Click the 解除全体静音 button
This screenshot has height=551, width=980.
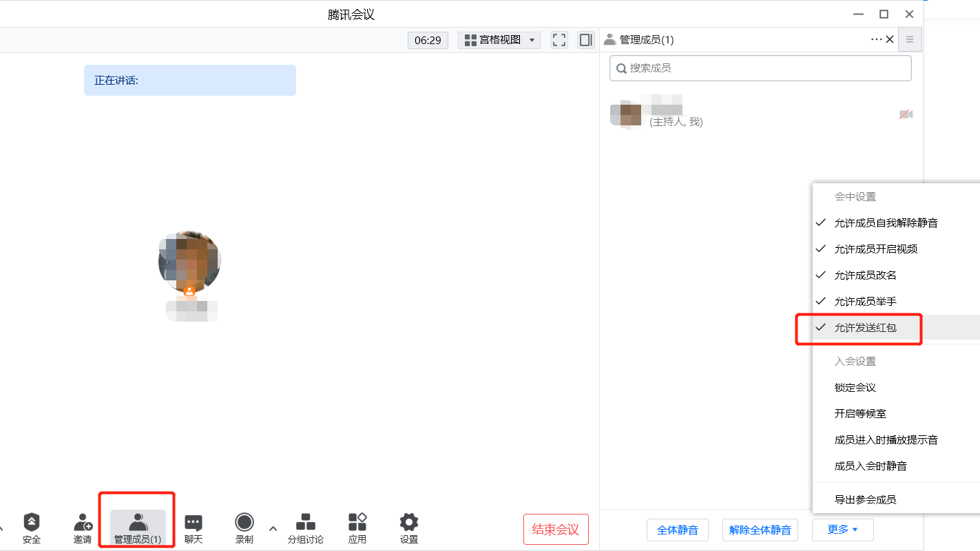(x=760, y=530)
